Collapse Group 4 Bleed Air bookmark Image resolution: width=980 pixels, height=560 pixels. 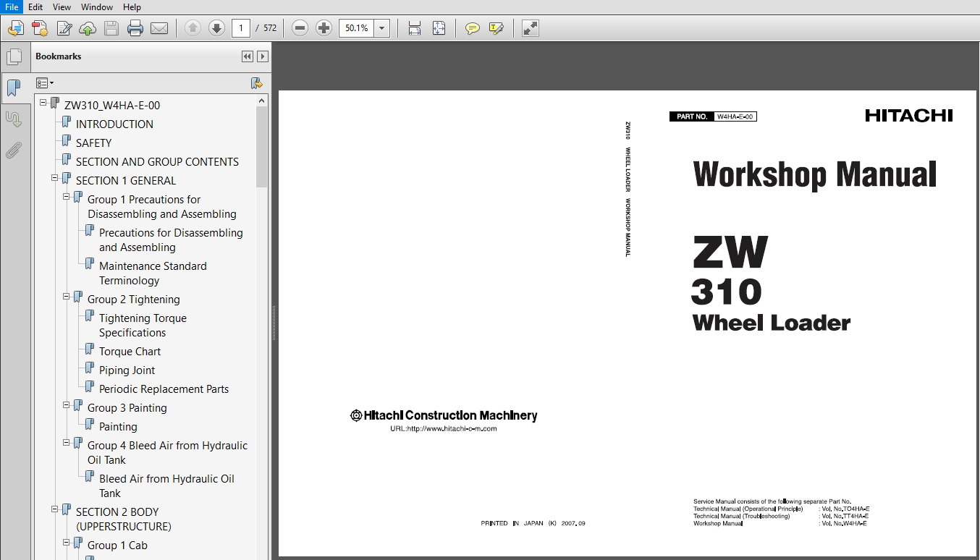(67, 443)
